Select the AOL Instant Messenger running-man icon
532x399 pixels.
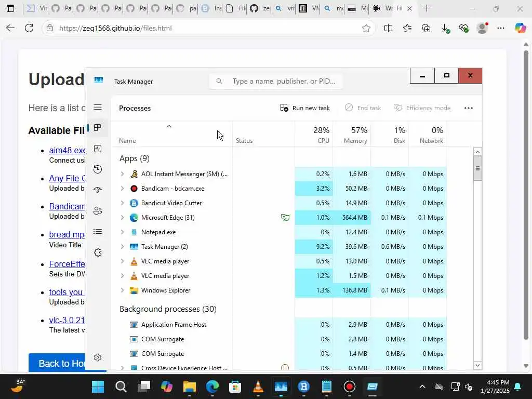pos(134,174)
